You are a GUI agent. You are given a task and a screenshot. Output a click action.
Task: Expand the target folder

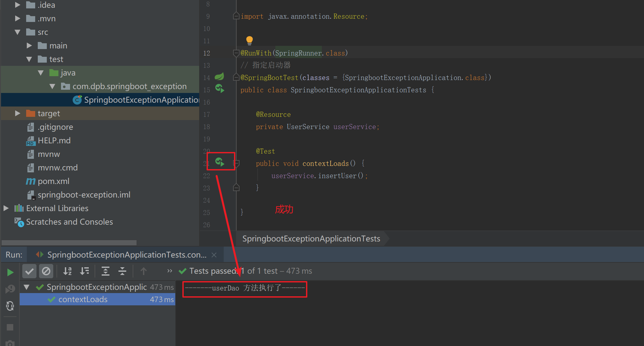[18, 113]
